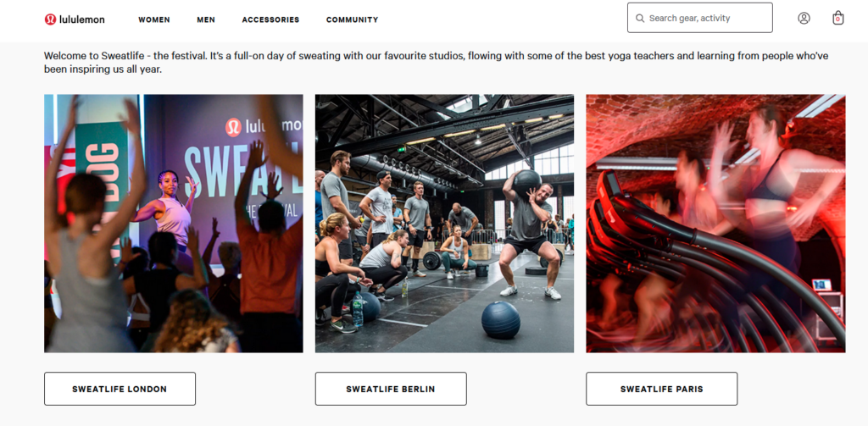Click the magnifying glass search icon
Image resolution: width=868 pixels, height=426 pixels.
click(x=640, y=19)
